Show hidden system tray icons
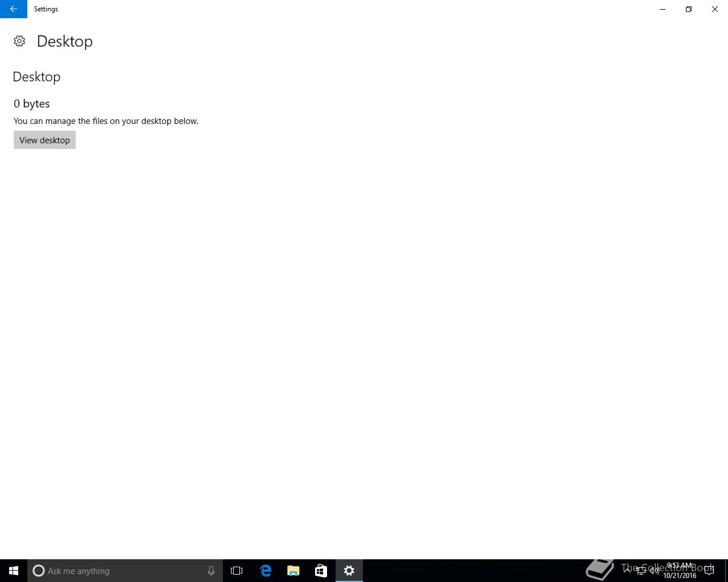 point(627,571)
